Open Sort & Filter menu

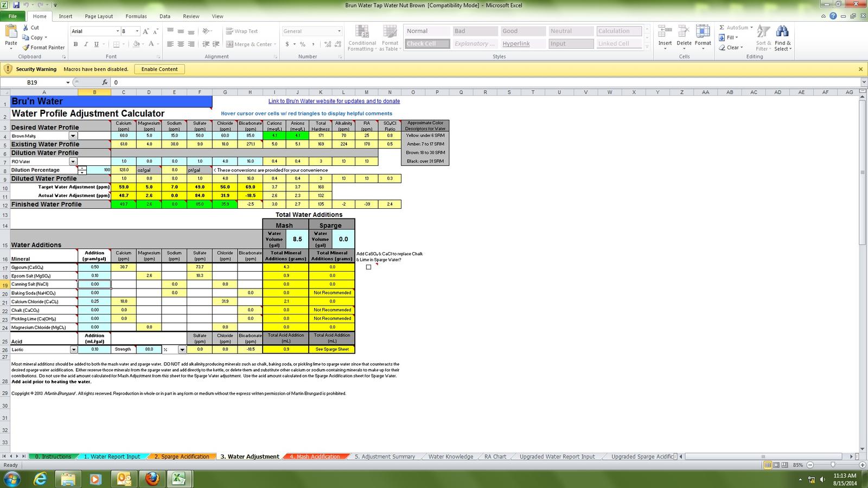[763, 37]
